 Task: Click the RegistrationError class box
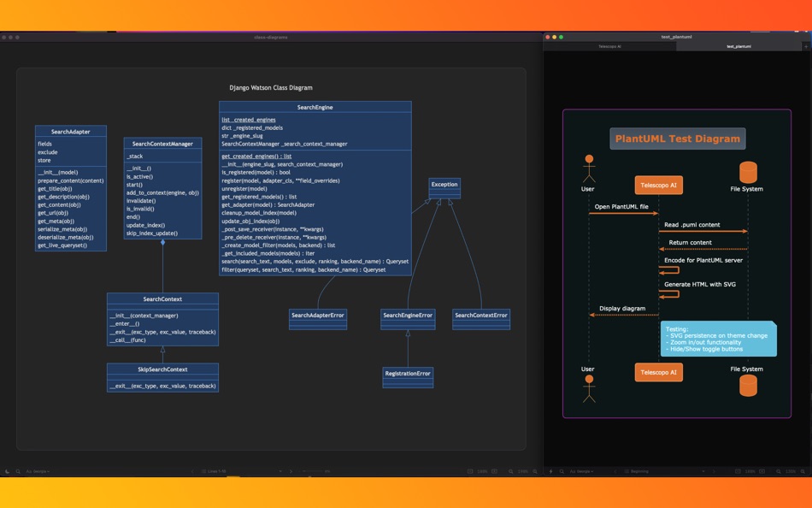[408, 377]
